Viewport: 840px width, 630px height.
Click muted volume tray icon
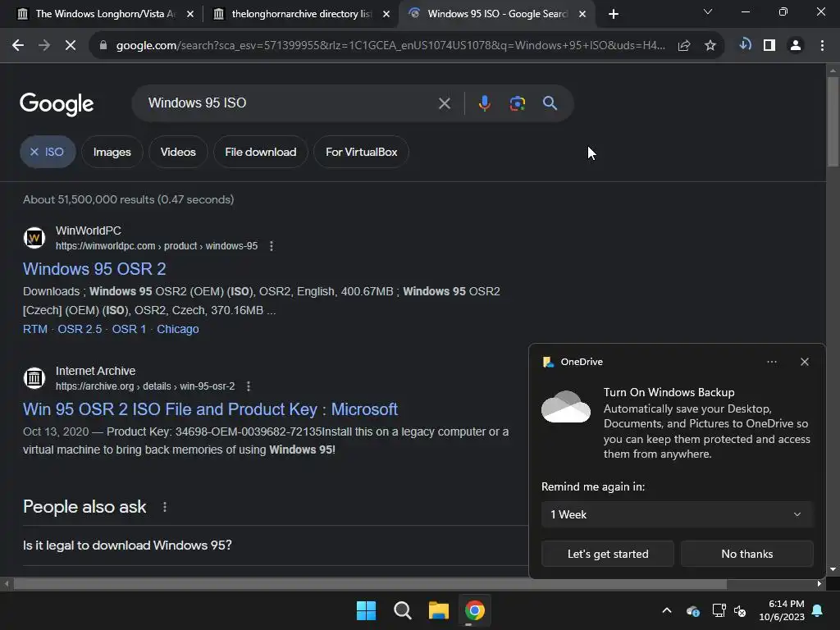coord(740,610)
